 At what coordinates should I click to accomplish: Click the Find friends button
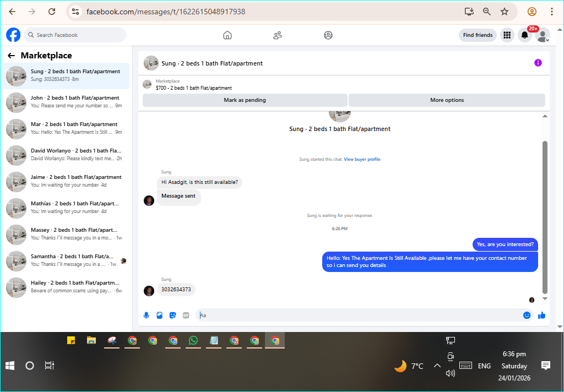point(478,35)
